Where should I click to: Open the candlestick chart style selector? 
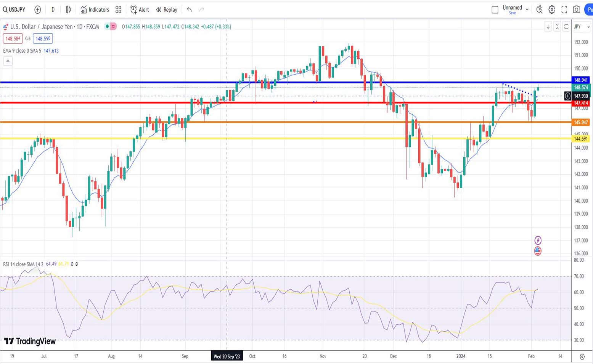(68, 10)
